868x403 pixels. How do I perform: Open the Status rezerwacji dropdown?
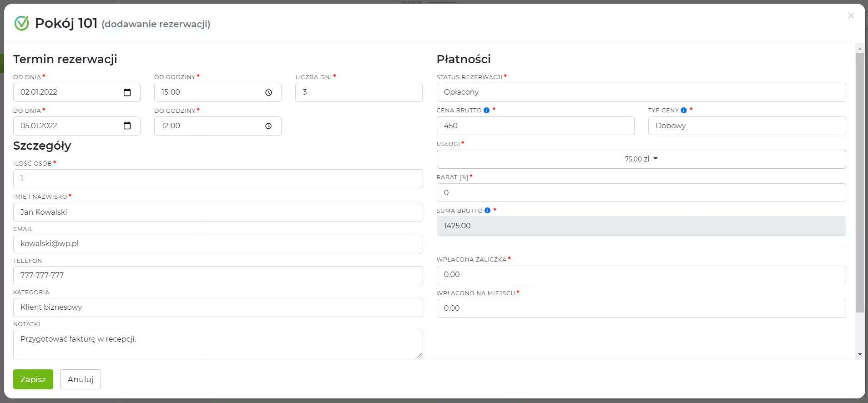pyautogui.click(x=641, y=92)
